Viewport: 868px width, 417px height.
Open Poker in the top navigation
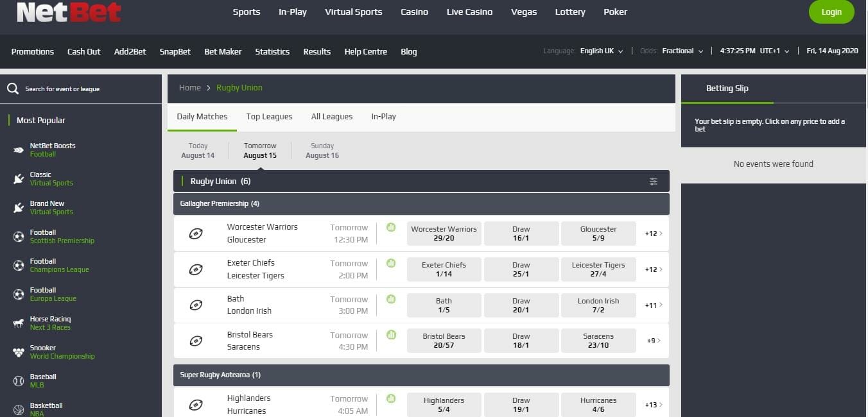point(615,12)
